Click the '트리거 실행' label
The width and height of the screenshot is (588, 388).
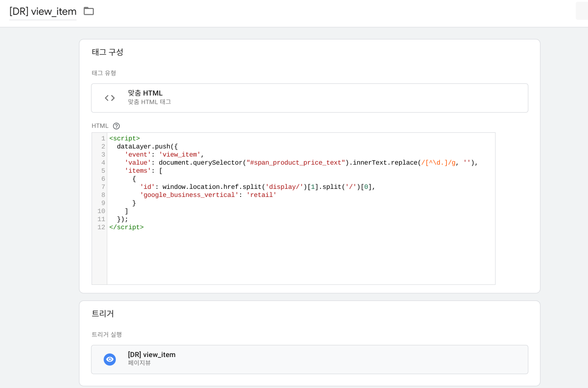(x=107, y=334)
